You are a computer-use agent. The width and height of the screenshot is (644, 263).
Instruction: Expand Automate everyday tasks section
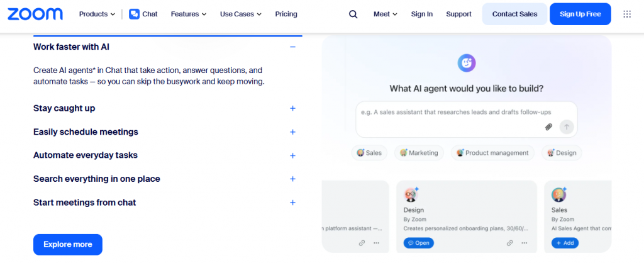292,155
